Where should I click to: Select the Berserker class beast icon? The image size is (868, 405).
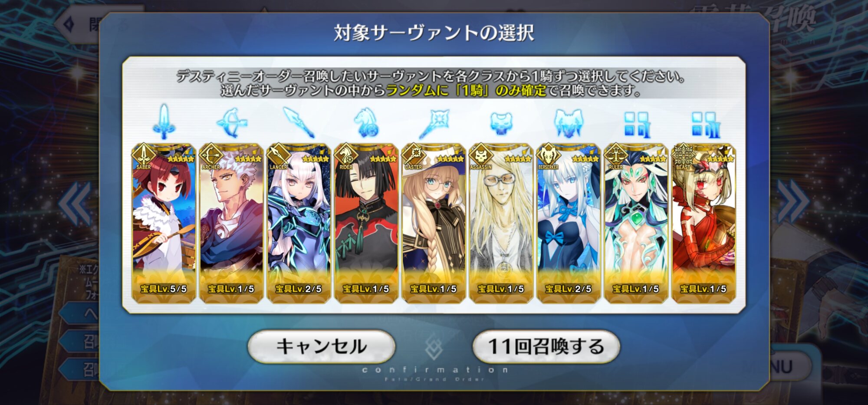pos(569,123)
